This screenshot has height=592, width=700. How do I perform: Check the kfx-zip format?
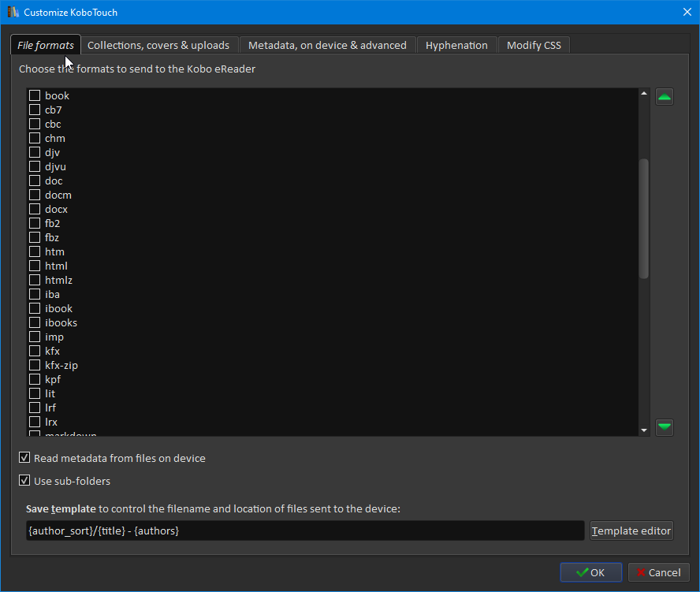pyautogui.click(x=35, y=365)
